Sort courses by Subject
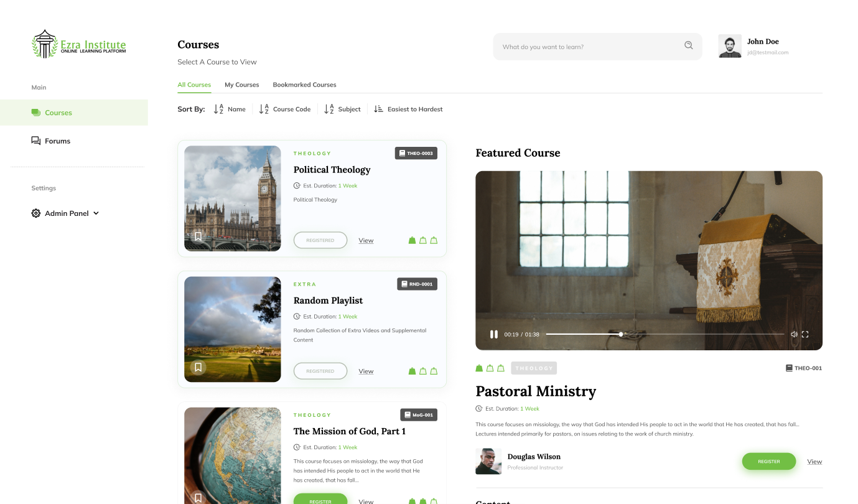The height and width of the screenshot is (504, 858). coord(343,109)
